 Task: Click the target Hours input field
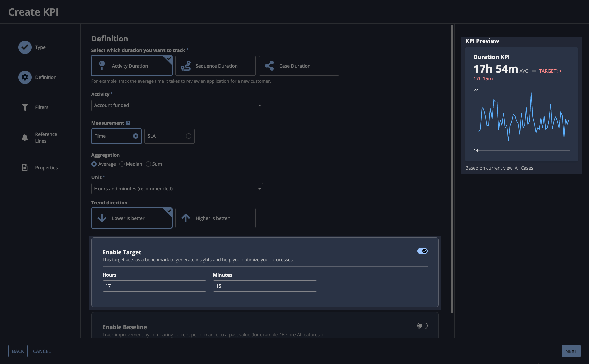[x=154, y=286]
